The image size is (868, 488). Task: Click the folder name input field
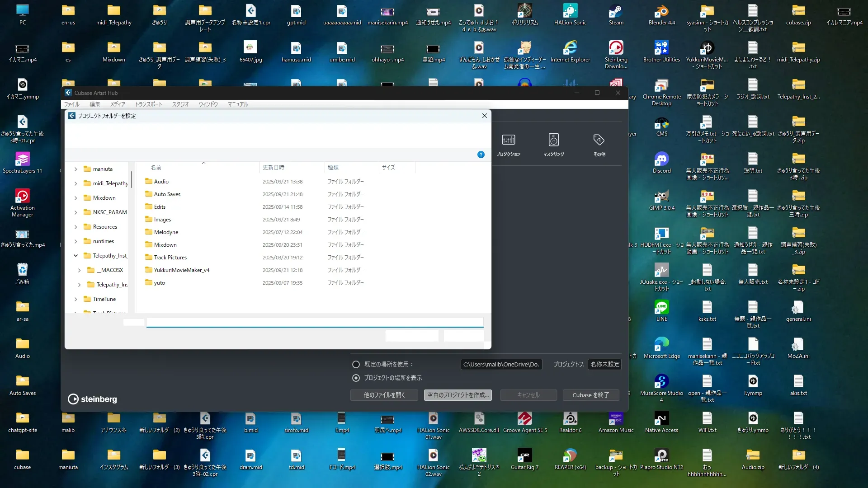[x=315, y=322]
